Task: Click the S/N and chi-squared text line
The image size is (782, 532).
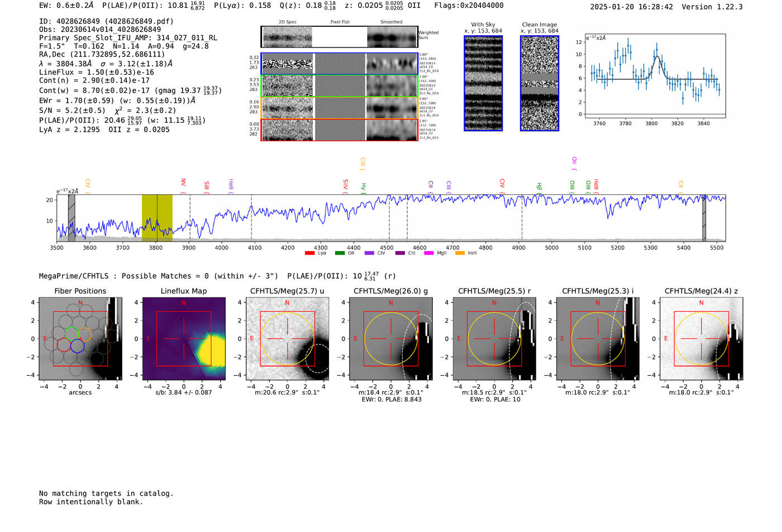Action: (108, 111)
